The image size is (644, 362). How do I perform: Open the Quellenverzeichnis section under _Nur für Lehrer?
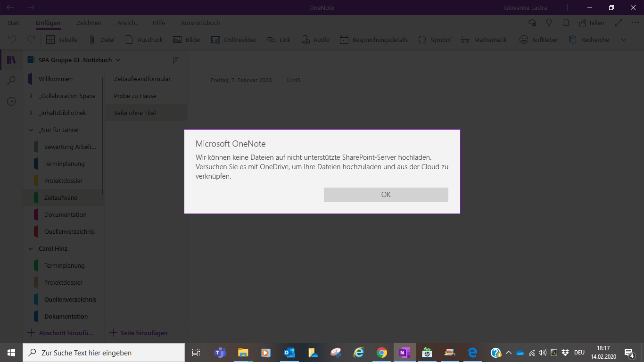tap(63, 231)
